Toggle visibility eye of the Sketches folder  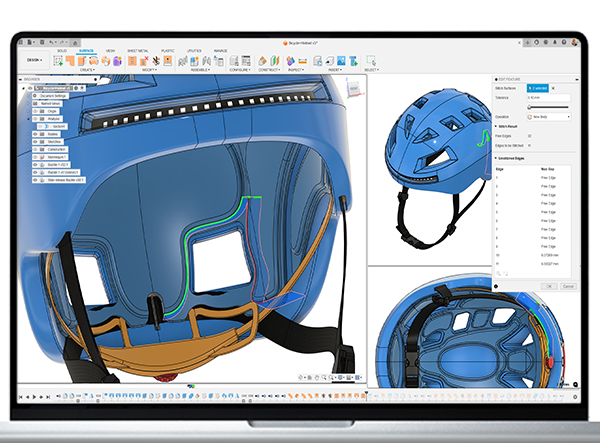[35, 142]
